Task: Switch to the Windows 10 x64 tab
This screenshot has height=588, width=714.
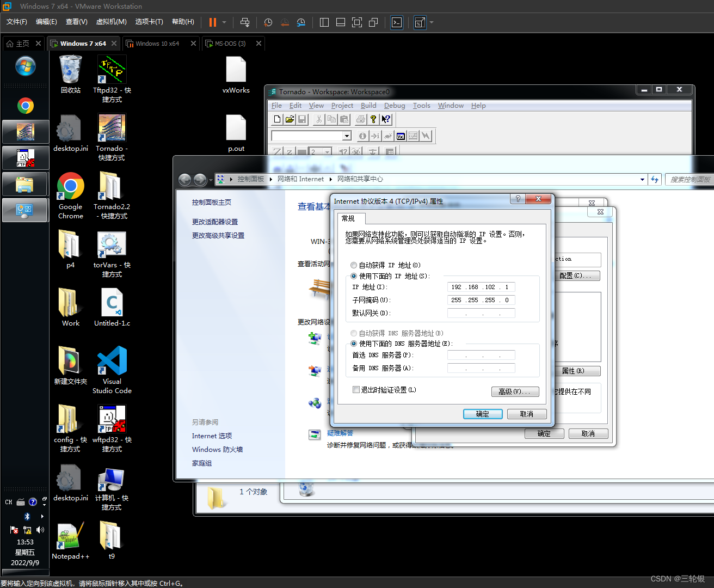Action: 157,43
